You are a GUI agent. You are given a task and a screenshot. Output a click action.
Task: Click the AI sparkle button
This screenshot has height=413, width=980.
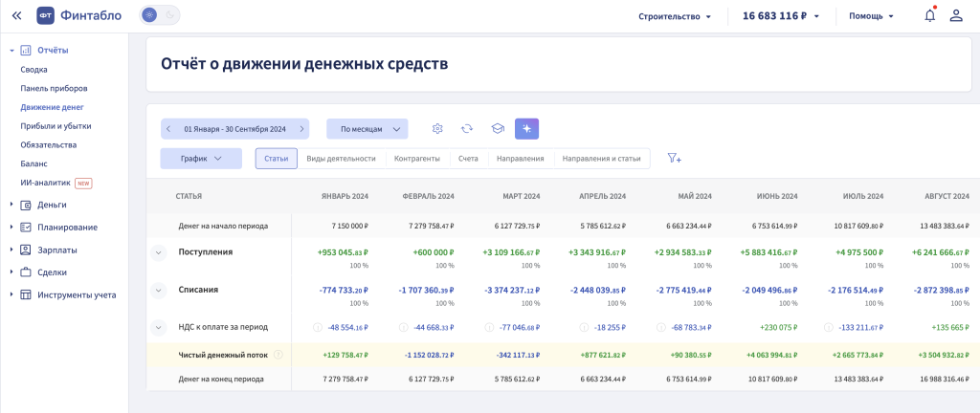click(x=527, y=128)
